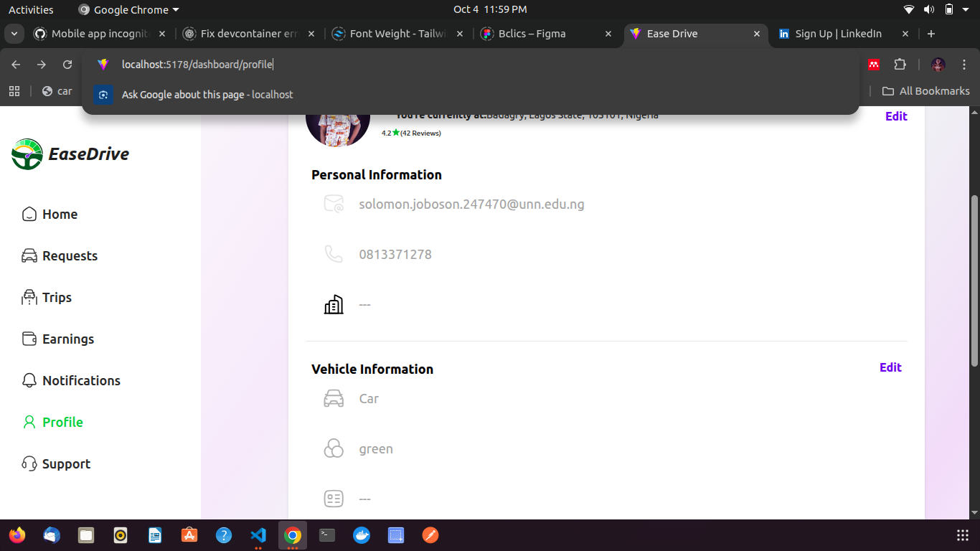Open Notifications in the sidebar
The height and width of the screenshot is (551, 980).
coord(71,381)
